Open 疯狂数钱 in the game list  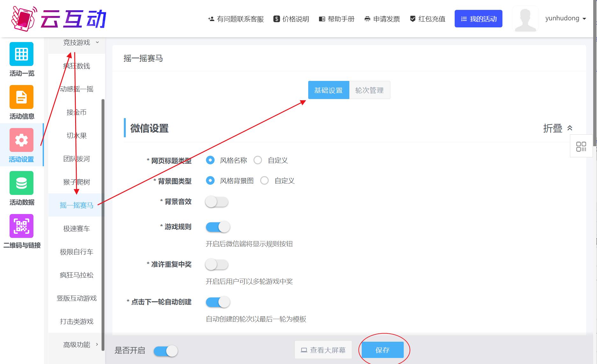click(x=77, y=66)
